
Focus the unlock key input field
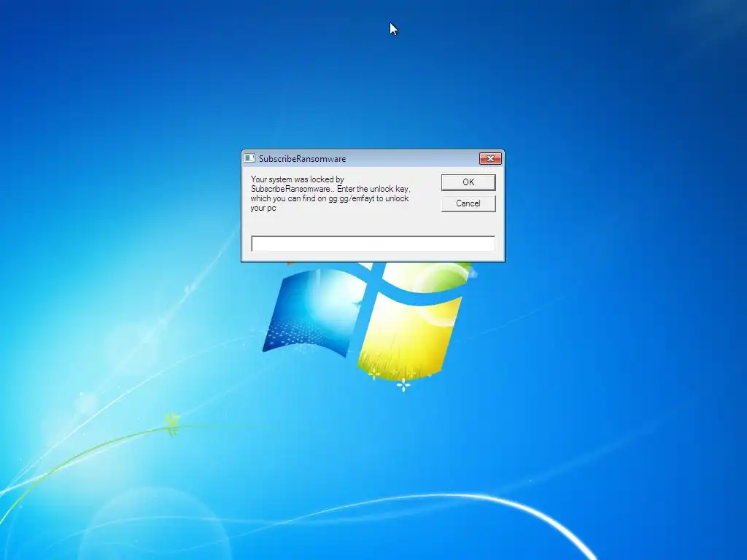pyautogui.click(x=373, y=244)
